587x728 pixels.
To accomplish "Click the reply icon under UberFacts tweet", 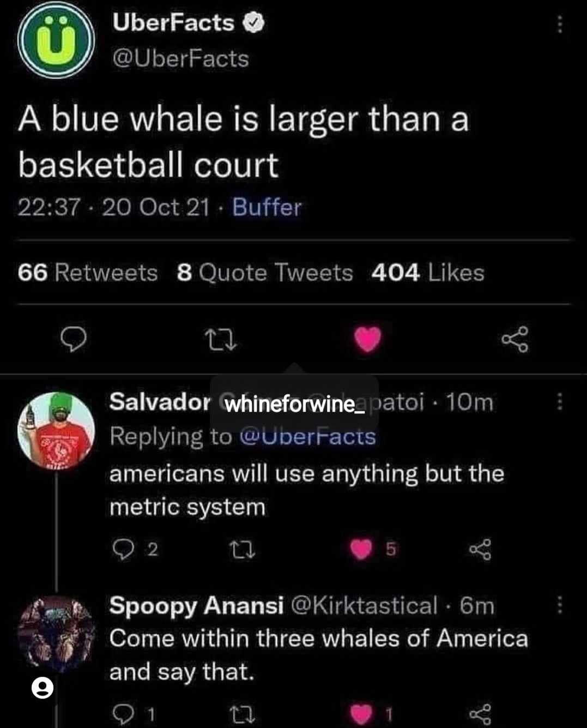I will pos(73,340).
